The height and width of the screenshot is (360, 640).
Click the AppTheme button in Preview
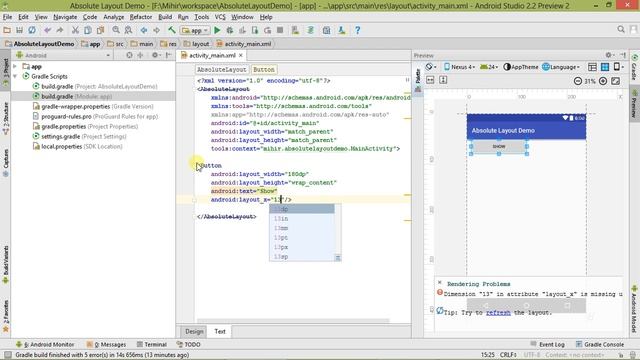pyautogui.click(x=521, y=67)
